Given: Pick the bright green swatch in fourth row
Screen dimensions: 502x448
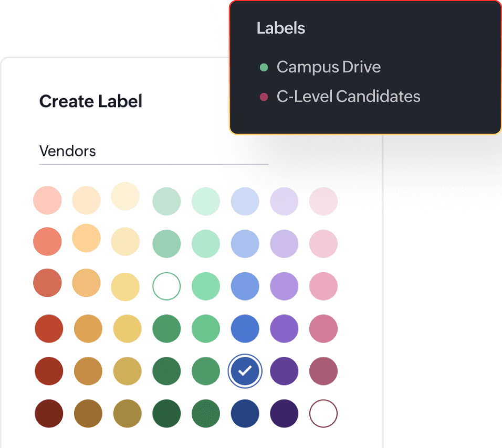Looking at the screenshot, I should [x=205, y=328].
